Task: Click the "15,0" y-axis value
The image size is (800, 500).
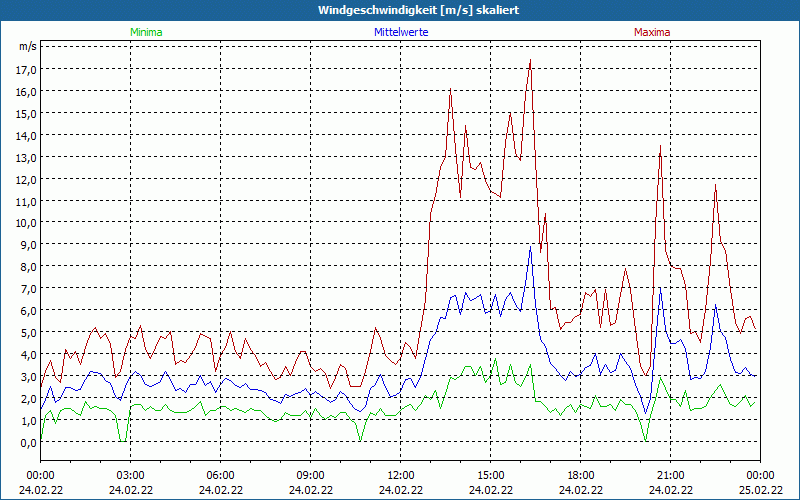Action: point(26,113)
